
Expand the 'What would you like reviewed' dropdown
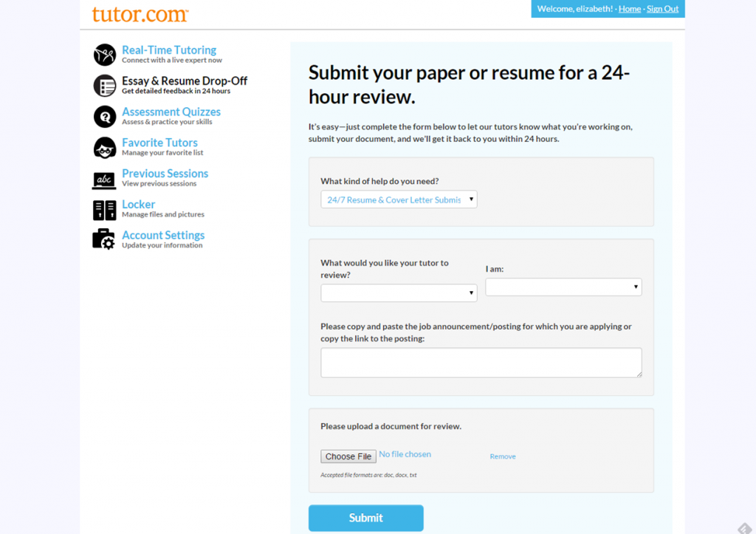(x=399, y=293)
